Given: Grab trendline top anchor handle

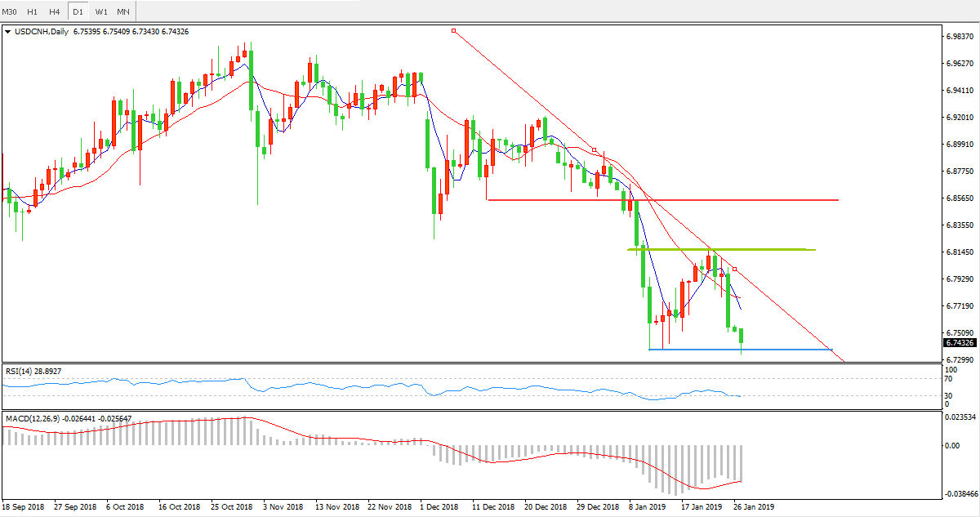Looking at the screenshot, I should coord(453,31).
